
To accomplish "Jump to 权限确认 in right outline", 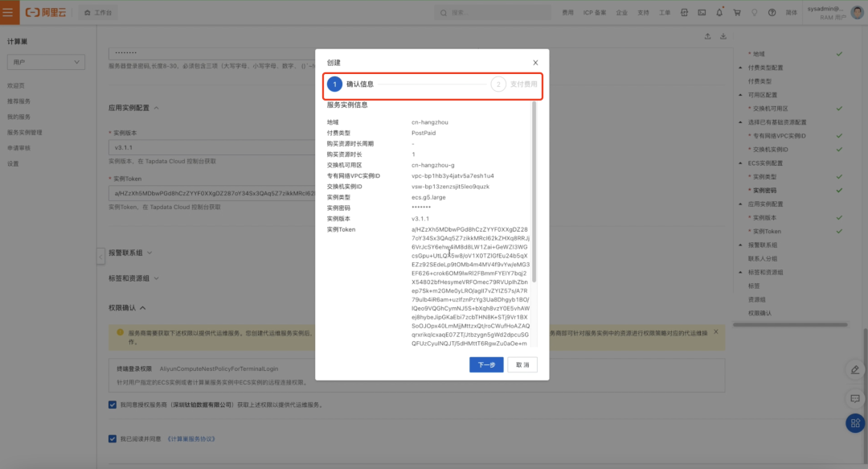I will [x=760, y=313].
